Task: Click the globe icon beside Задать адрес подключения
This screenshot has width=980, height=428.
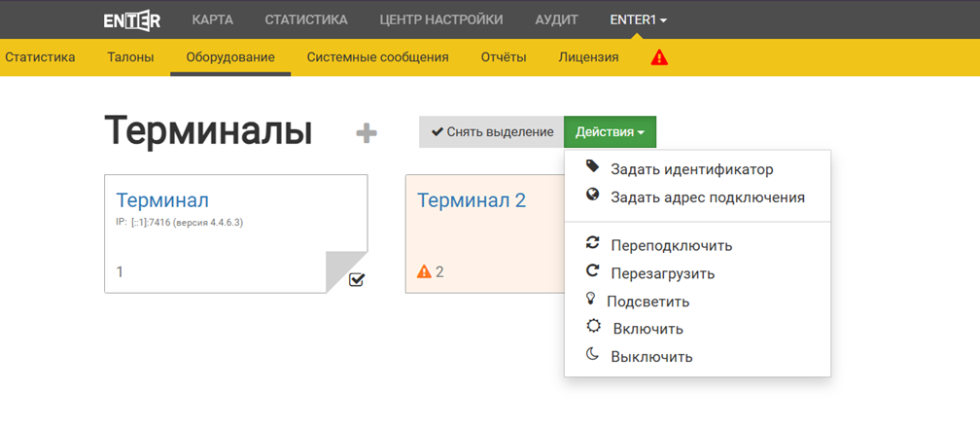Action: click(593, 196)
